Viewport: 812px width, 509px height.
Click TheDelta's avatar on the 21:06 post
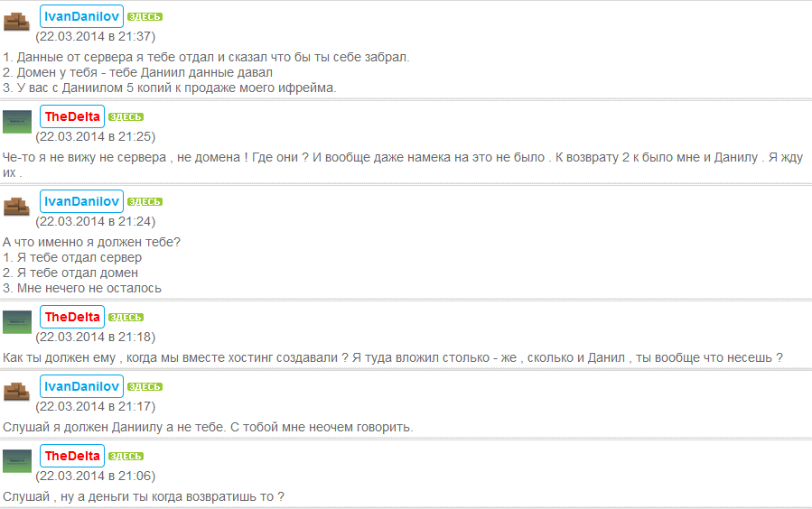tap(17, 460)
